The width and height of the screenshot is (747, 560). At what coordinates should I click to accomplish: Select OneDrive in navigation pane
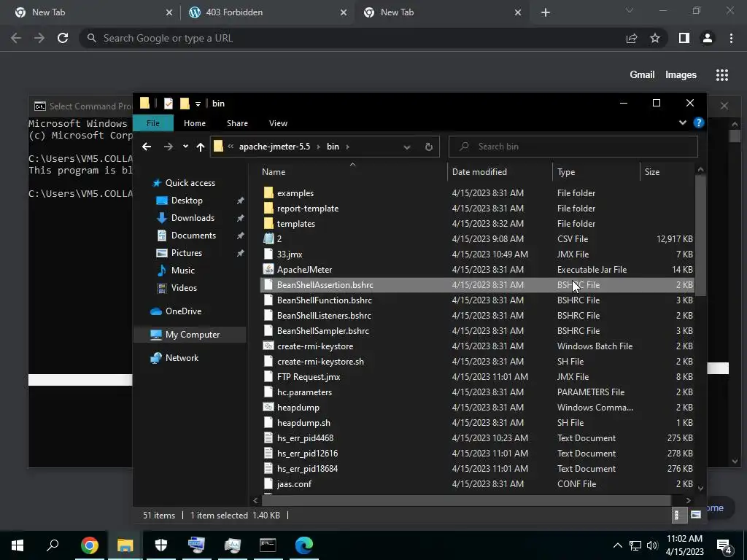tap(183, 311)
